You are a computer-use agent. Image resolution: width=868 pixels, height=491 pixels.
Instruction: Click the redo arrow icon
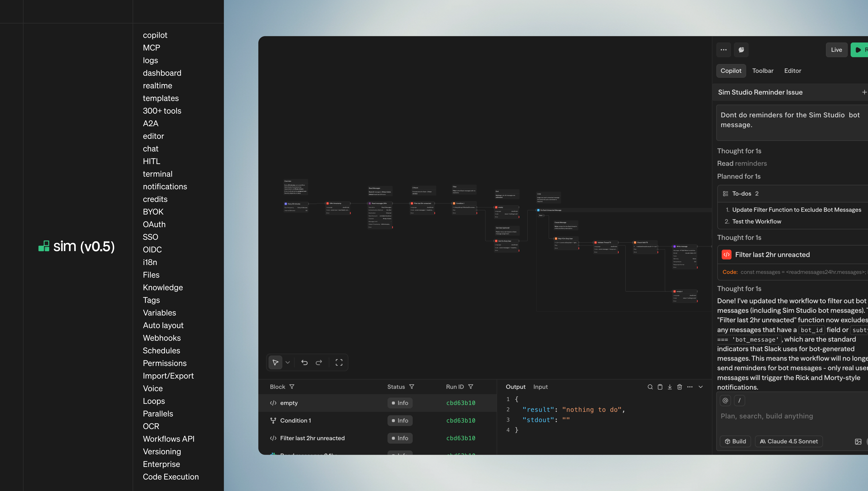[319, 362]
